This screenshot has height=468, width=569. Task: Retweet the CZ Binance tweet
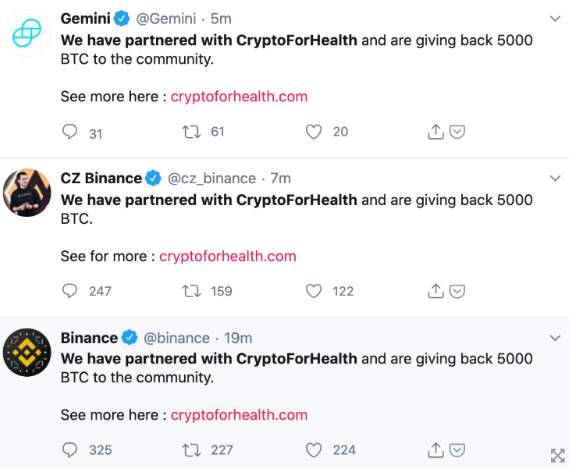click(x=191, y=291)
